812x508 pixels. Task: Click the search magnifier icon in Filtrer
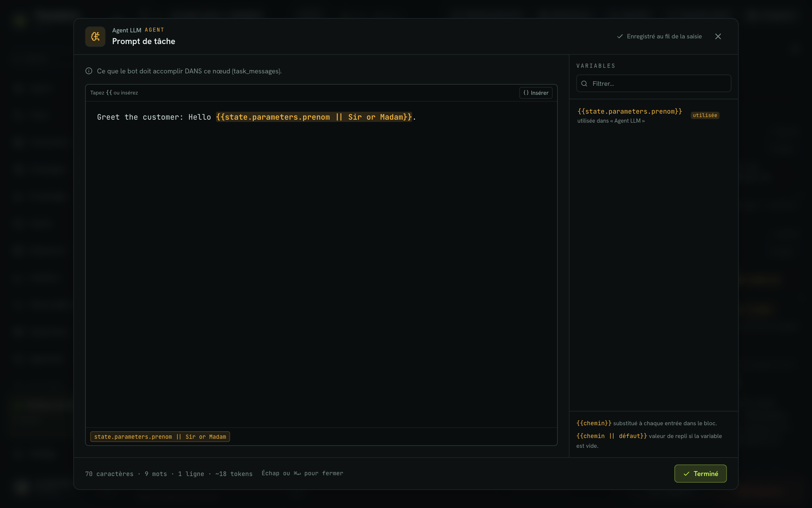pyautogui.click(x=584, y=84)
